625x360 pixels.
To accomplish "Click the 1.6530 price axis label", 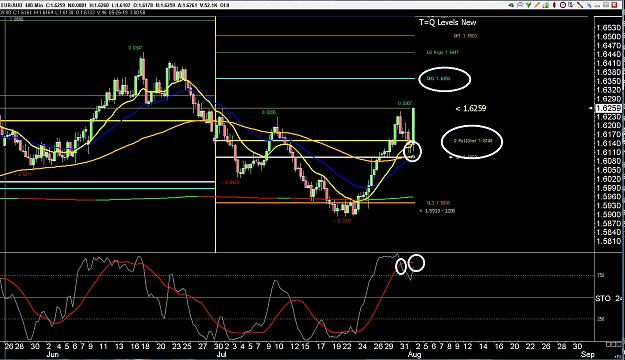I will pyautogui.click(x=609, y=28).
